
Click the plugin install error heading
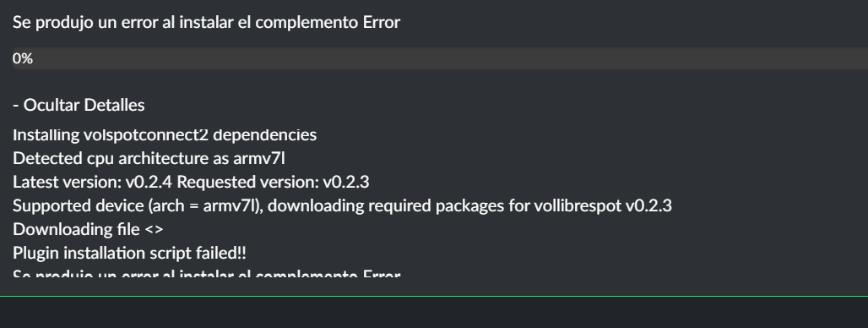[207, 22]
